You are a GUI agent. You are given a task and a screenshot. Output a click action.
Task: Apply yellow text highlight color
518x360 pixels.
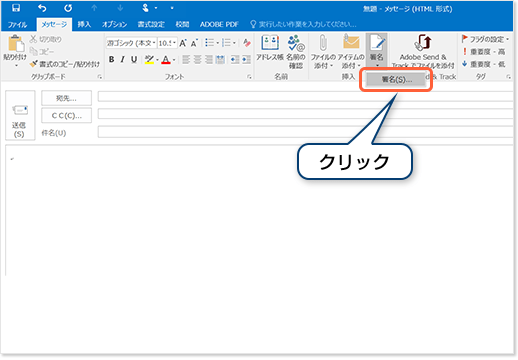coord(149,60)
